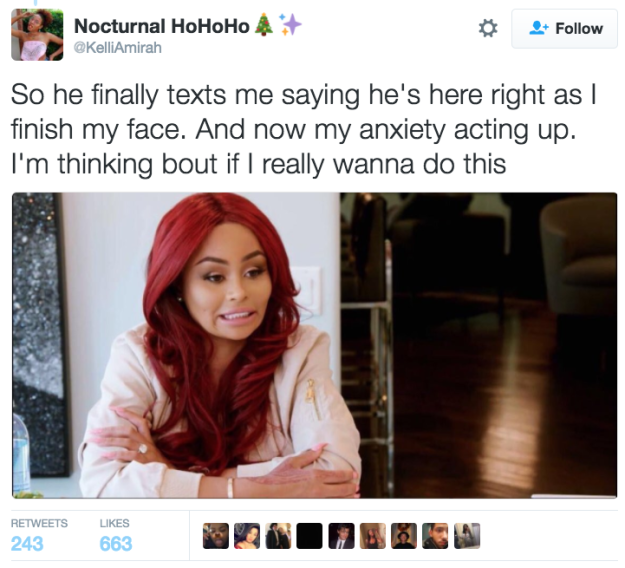Click the Follow button
The image size is (625, 568).
click(x=564, y=29)
